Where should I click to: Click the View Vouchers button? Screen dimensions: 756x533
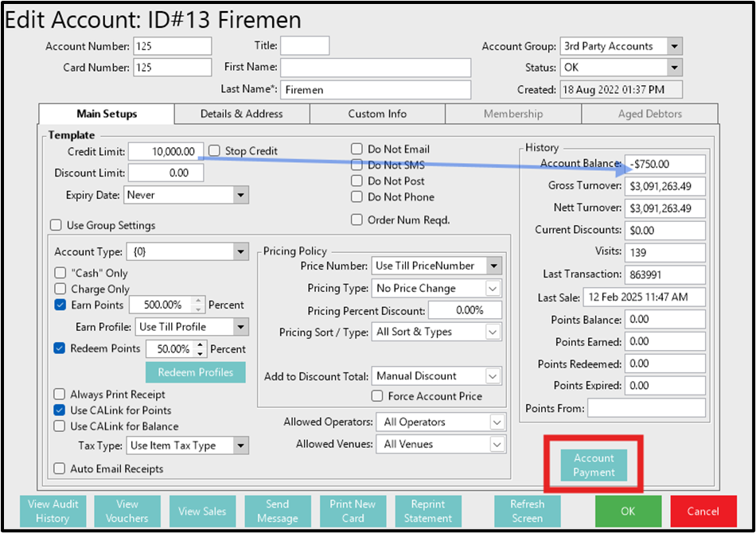tap(127, 511)
